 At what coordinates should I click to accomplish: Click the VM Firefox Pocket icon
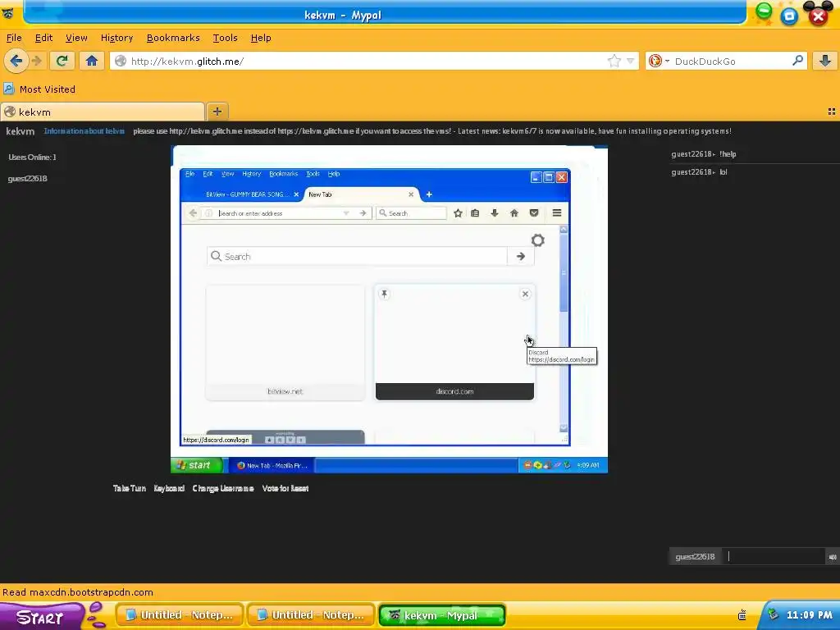[x=533, y=212]
